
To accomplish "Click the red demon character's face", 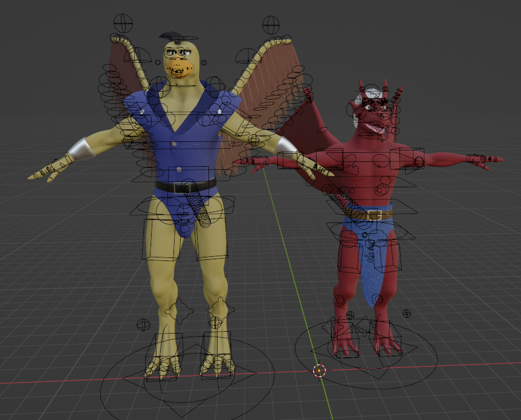I will tap(375, 115).
